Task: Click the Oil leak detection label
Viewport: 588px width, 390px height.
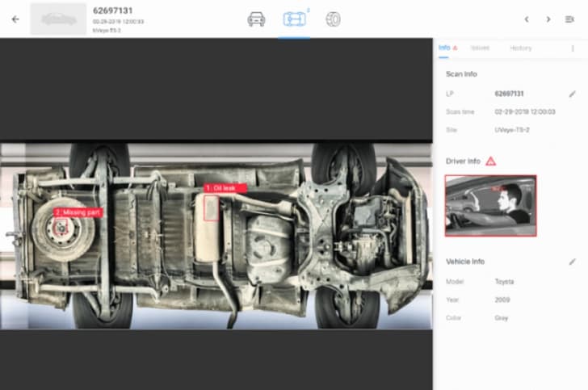Action: [x=225, y=188]
